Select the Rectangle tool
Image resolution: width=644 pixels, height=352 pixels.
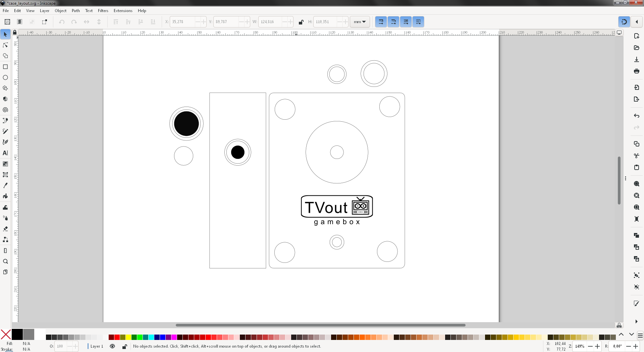pyautogui.click(x=5, y=67)
